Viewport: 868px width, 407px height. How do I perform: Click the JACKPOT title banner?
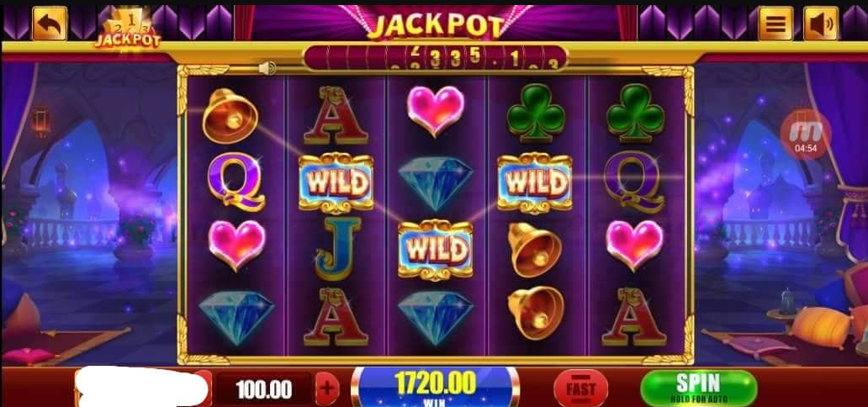pos(436,25)
